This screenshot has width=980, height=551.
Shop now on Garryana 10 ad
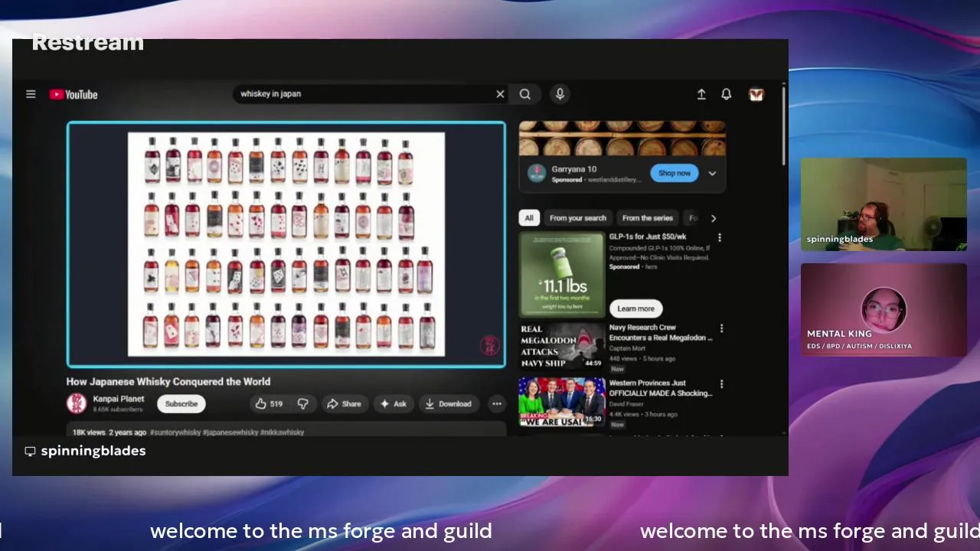coord(675,173)
